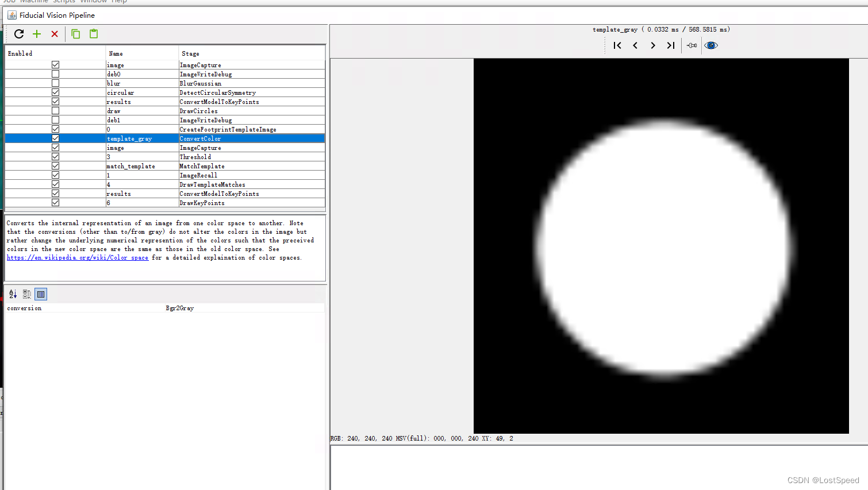Click the Java icon in the window title

click(12, 15)
